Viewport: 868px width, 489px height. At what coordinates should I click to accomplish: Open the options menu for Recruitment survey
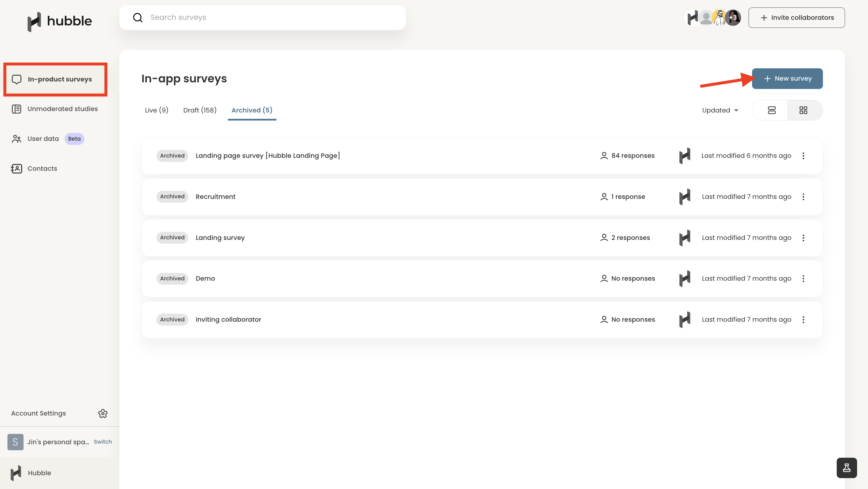click(804, 197)
